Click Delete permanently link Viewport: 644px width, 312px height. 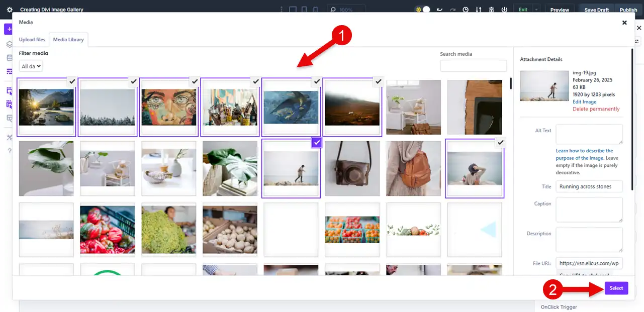[x=596, y=109]
